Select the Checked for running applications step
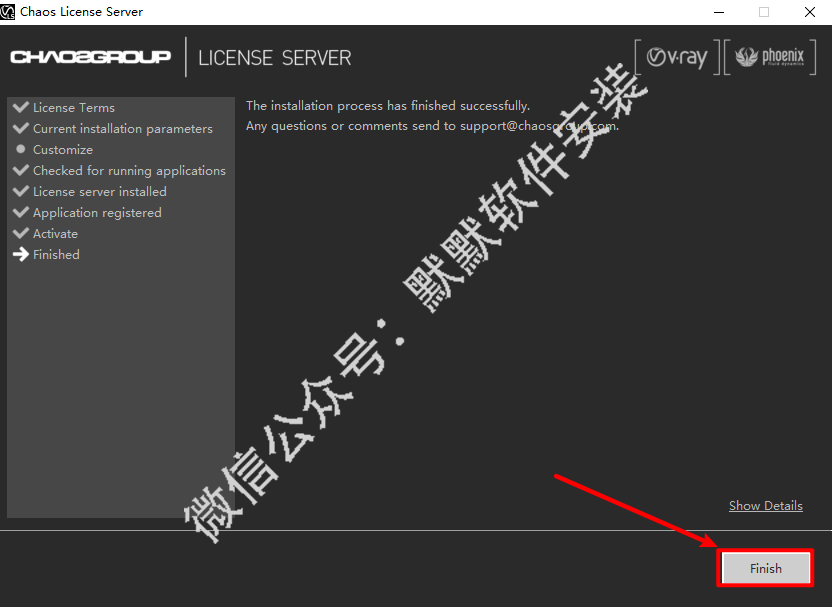This screenshot has width=832, height=607. coord(129,171)
